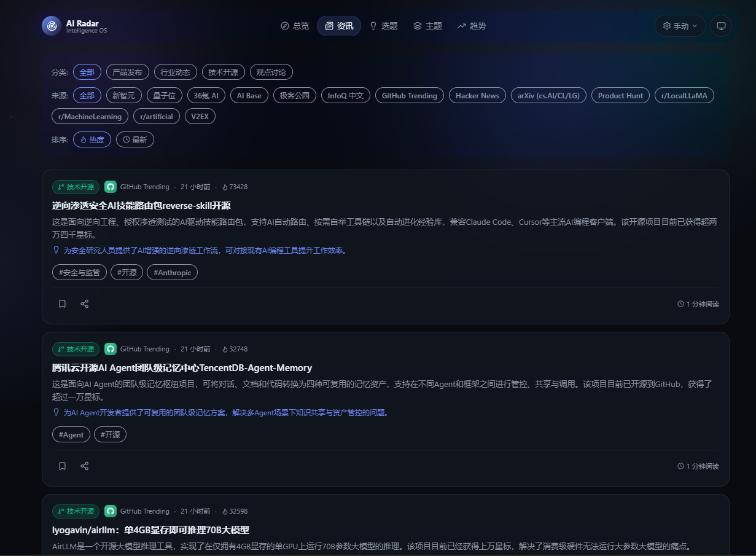
Task: Click GitHub icon on reverse-skill card
Action: pos(111,187)
